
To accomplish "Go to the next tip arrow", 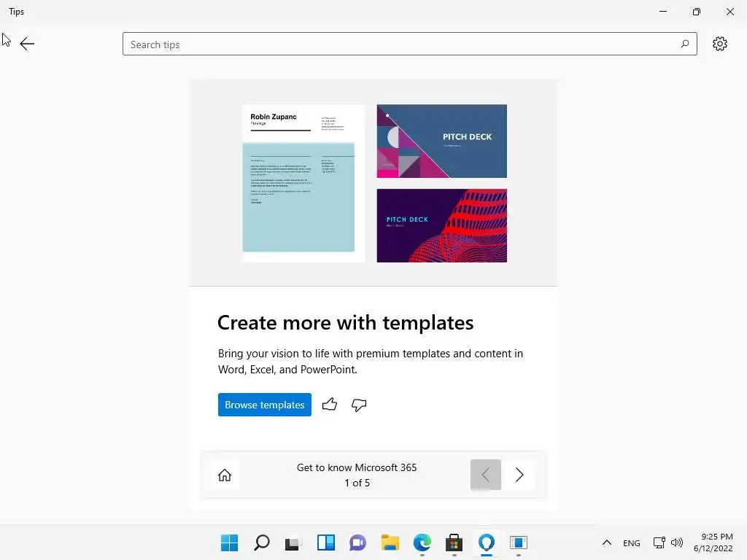I will 519,475.
